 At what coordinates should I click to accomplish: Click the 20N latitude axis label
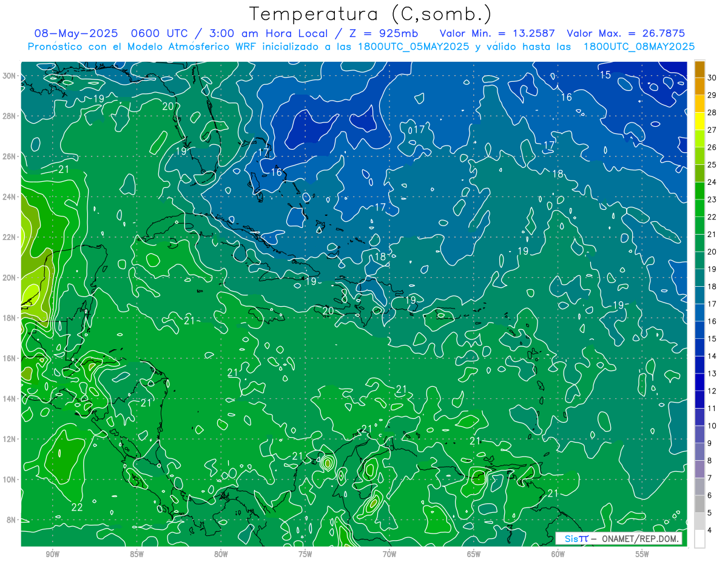coord(10,278)
